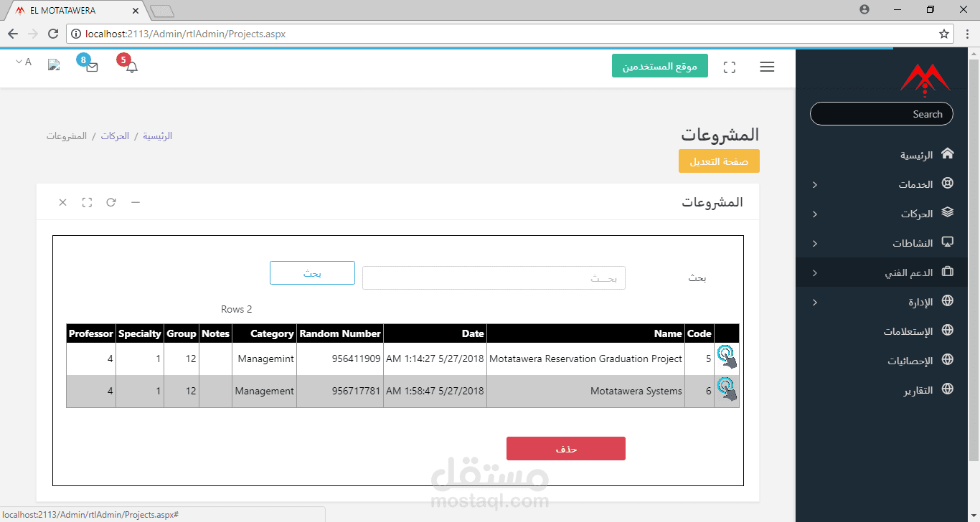The width and height of the screenshot is (980, 522).
Task: Click cell 956717781
Action: click(x=340, y=391)
